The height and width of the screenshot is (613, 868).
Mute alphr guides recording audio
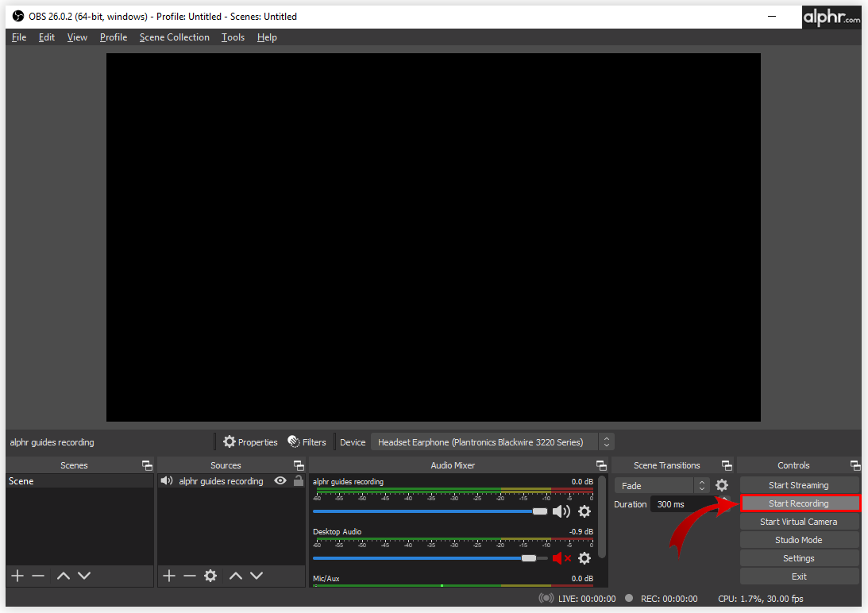pyautogui.click(x=561, y=511)
